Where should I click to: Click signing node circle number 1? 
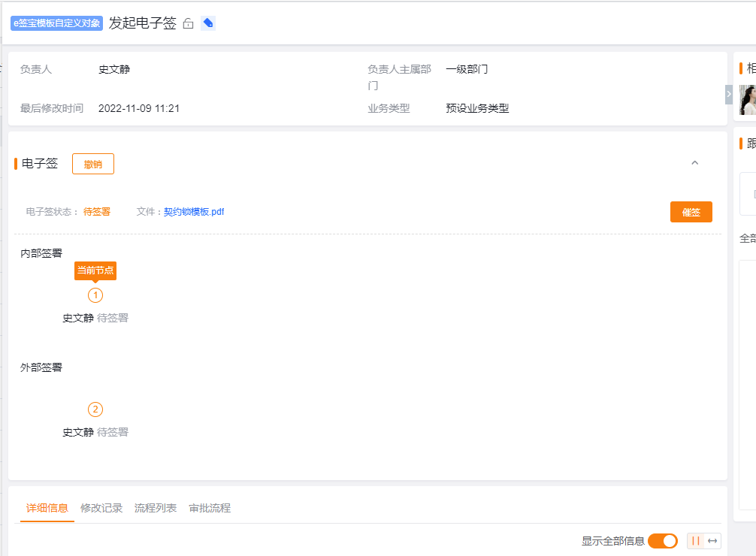point(95,295)
